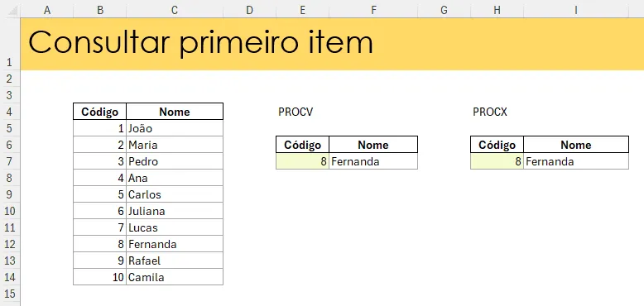Select the Nome header in PROCX table
The width and height of the screenshot is (644, 306).
coord(576,145)
